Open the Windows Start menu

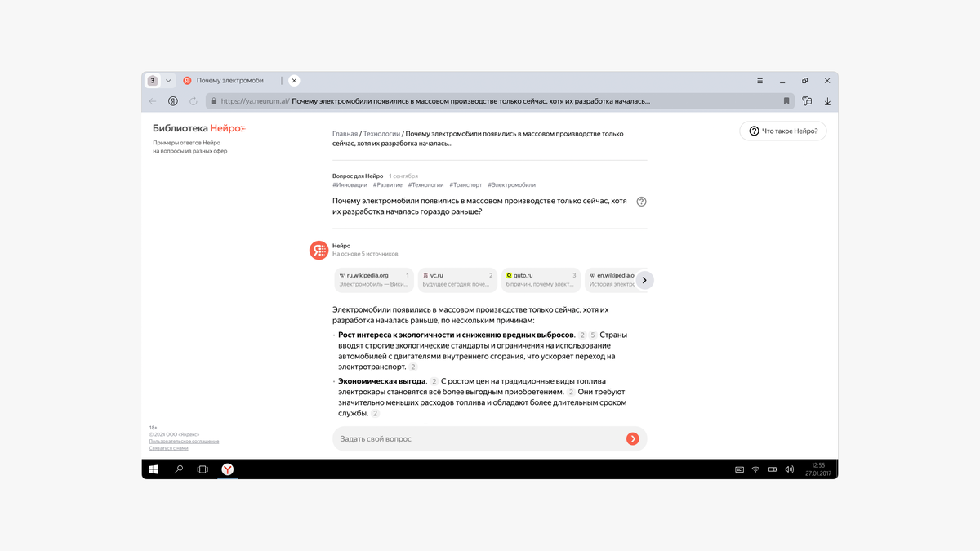[x=153, y=469]
